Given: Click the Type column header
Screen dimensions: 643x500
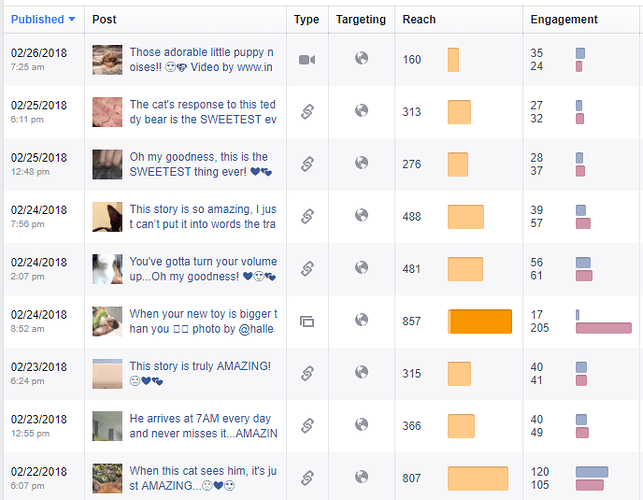Looking at the screenshot, I should click(x=307, y=19).
